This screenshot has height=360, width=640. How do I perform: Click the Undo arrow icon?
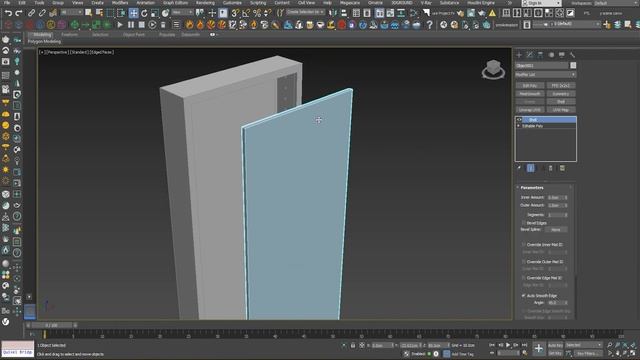8,13
